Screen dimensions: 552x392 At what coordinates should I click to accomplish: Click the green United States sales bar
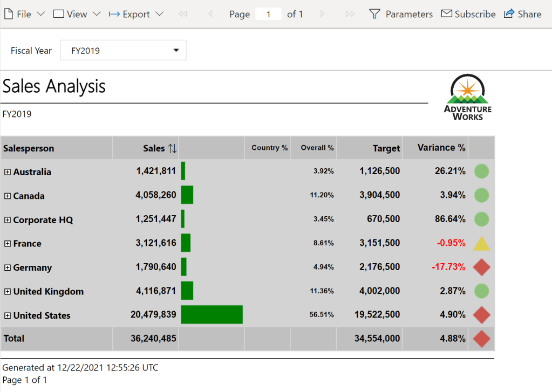coord(212,315)
